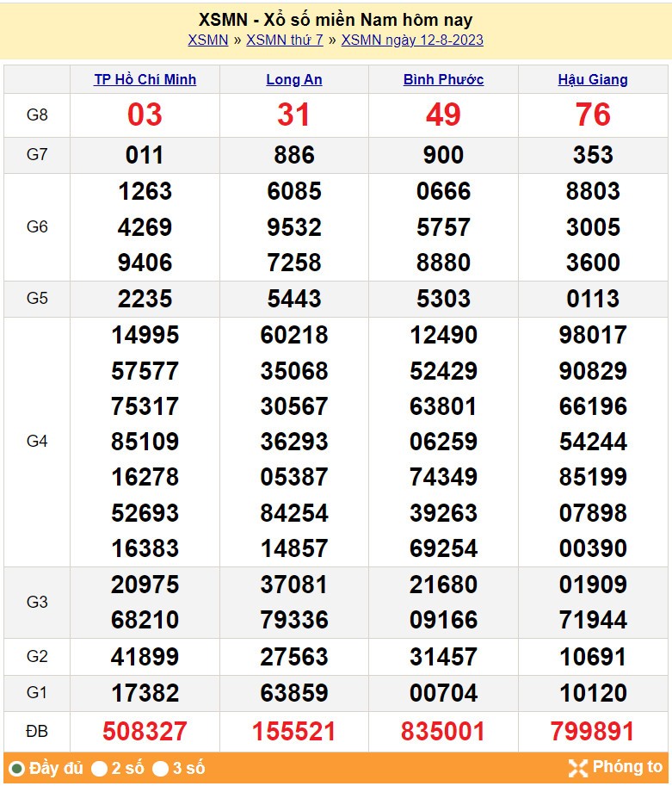This screenshot has width=672, height=786.
Task: Click the G8 result 49 for Bình Phước
Action: [x=443, y=114]
